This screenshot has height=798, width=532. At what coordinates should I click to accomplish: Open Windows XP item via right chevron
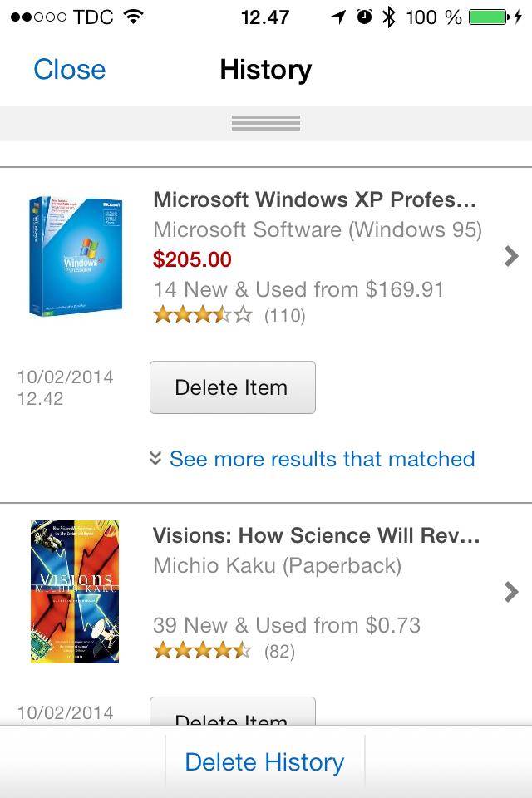tap(511, 257)
